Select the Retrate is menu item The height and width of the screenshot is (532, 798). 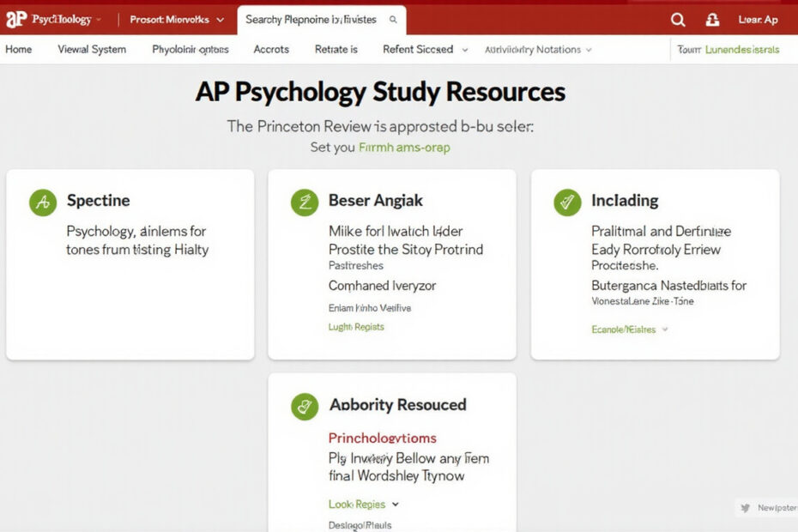pyautogui.click(x=336, y=50)
